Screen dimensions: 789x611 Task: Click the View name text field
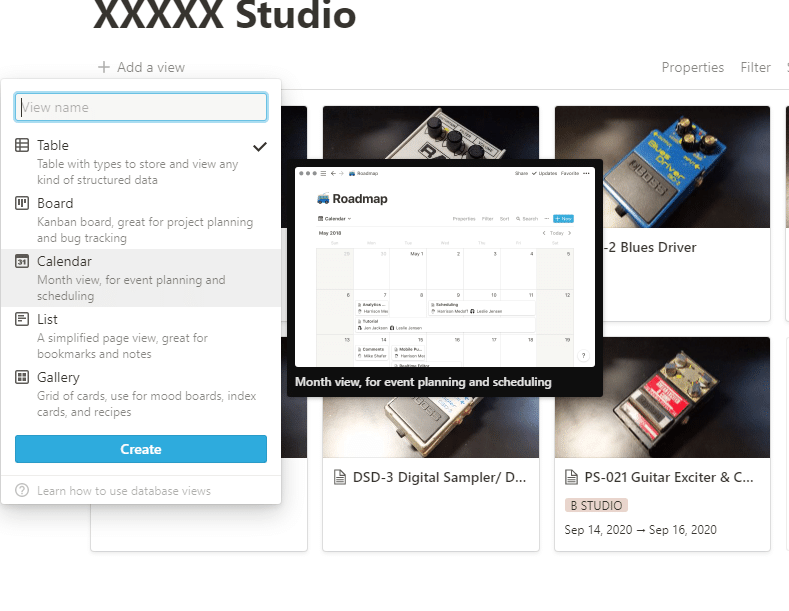tap(141, 107)
